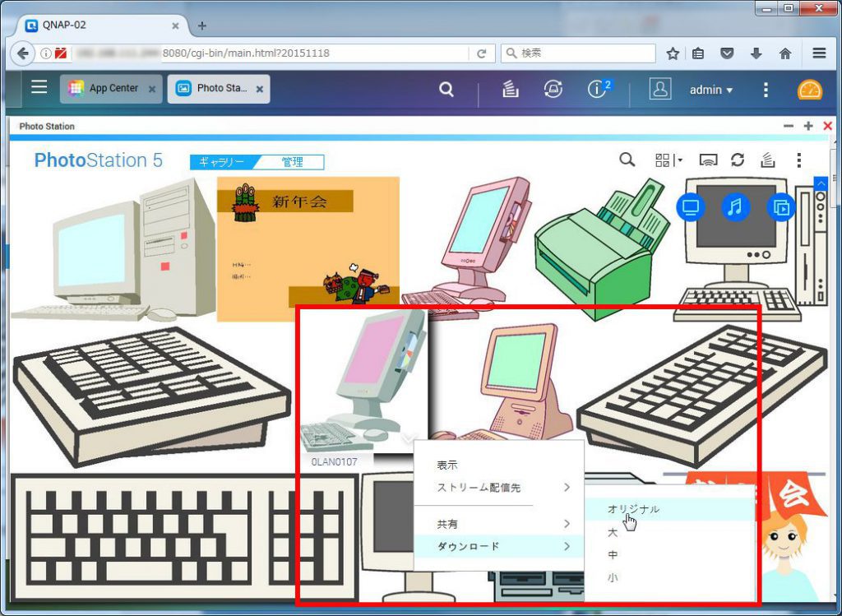This screenshot has width=842, height=616.
Task: Click the blue music note round button
Action: 735,206
